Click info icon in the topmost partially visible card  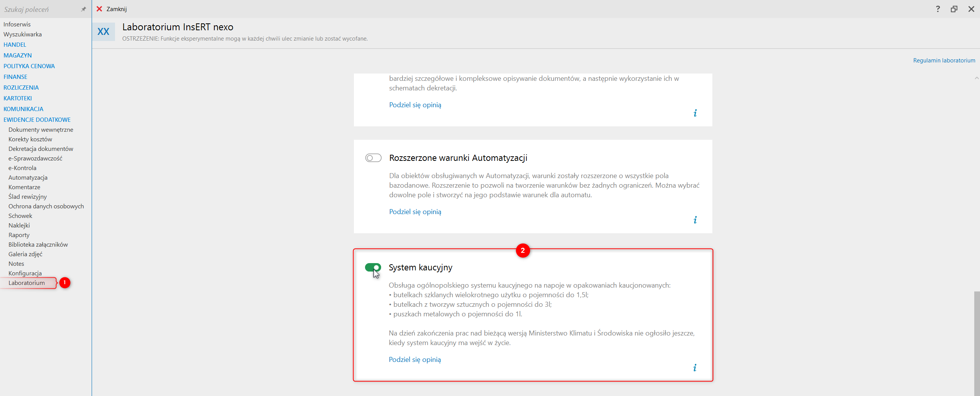point(695,113)
